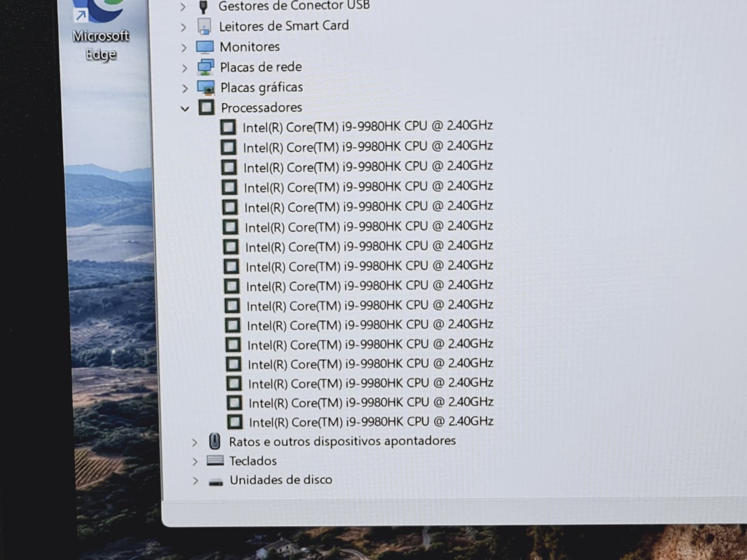The height and width of the screenshot is (560, 747).
Task: Select the Processadores label
Action: 261,108
